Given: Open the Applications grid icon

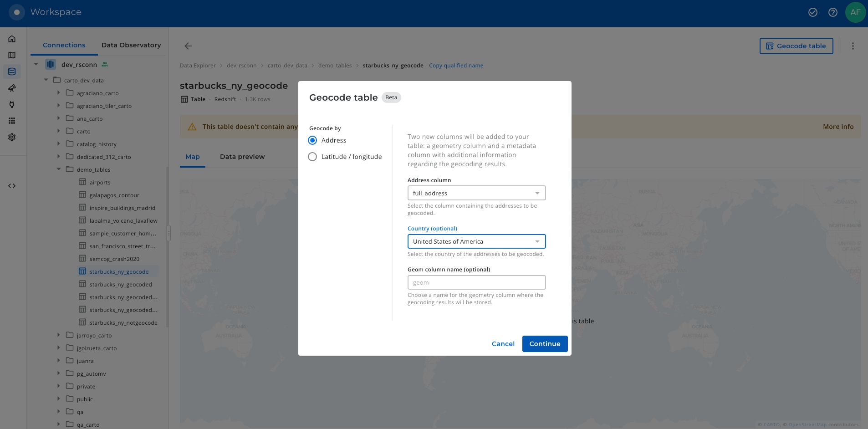Looking at the screenshot, I should [12, 121].
